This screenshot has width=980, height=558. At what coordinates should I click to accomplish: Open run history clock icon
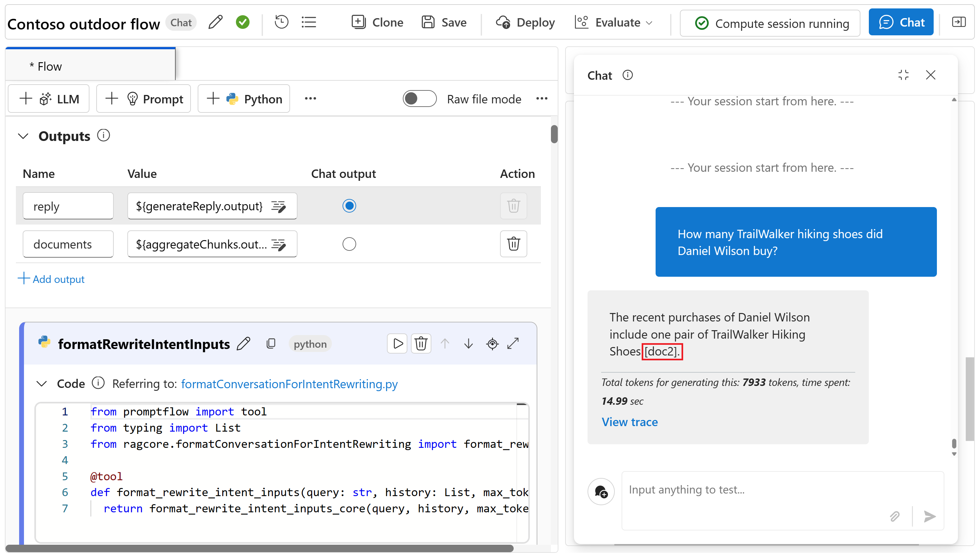(x=281, y=22)
